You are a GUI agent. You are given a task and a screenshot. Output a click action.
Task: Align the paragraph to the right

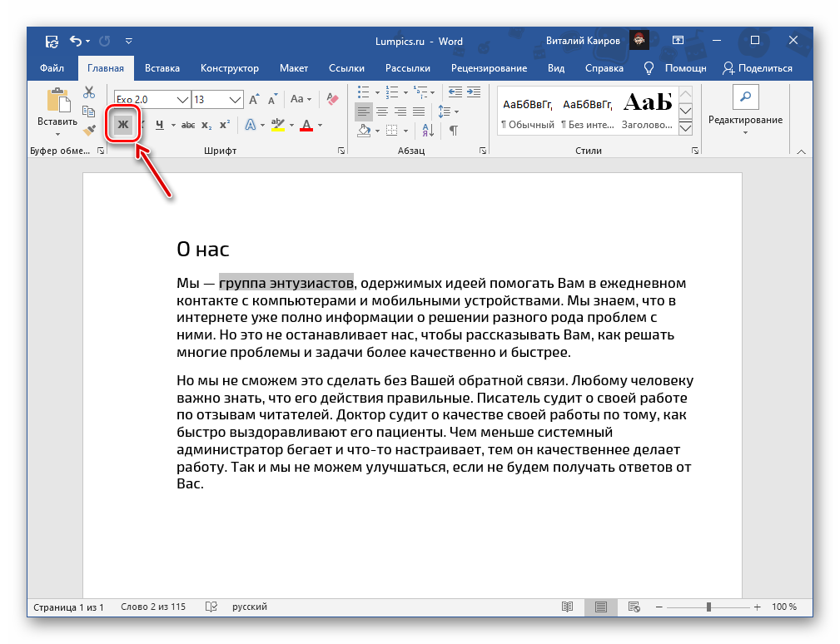tap(400, 111)
